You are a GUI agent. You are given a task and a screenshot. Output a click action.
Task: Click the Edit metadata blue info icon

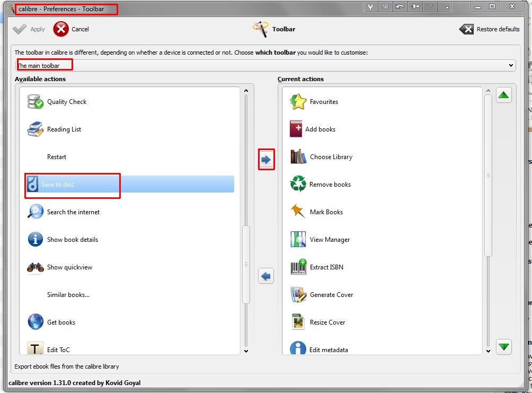coord(298,348)
